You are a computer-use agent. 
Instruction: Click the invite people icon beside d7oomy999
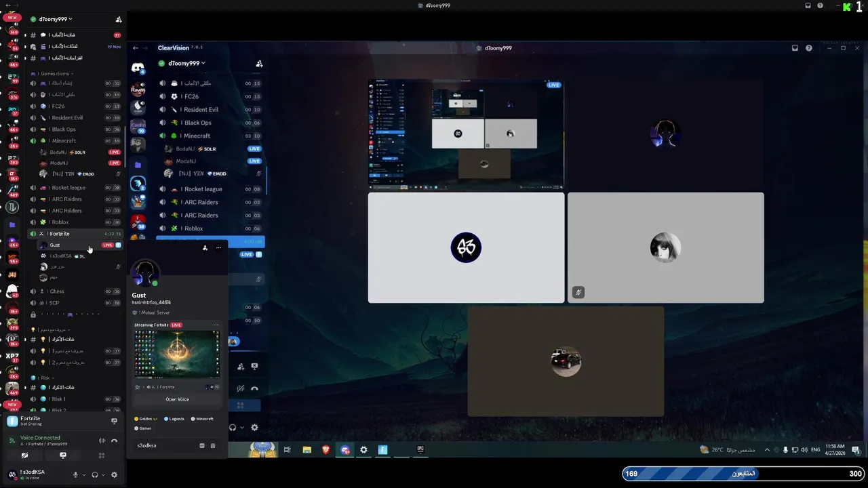[x=119, y=20]
